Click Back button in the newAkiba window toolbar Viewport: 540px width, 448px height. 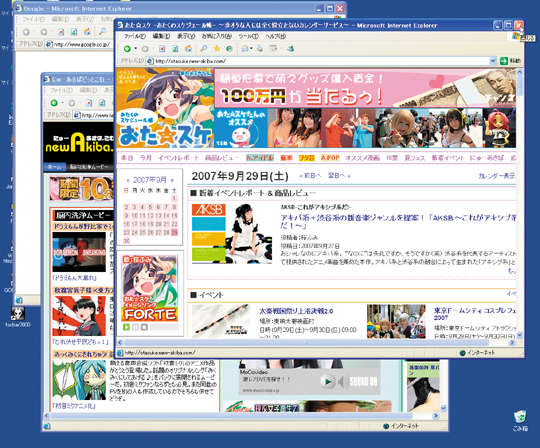pyautogui.click(x=54, y=103)
